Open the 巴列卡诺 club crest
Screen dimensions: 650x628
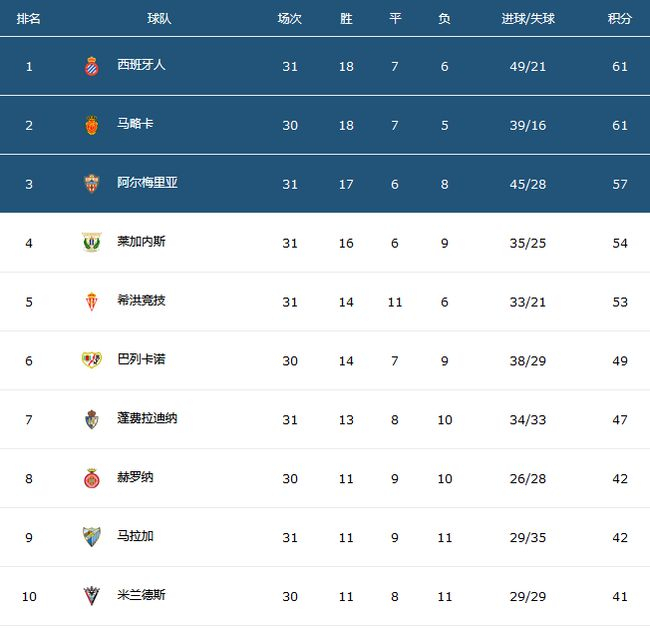(x=92, y=360)
